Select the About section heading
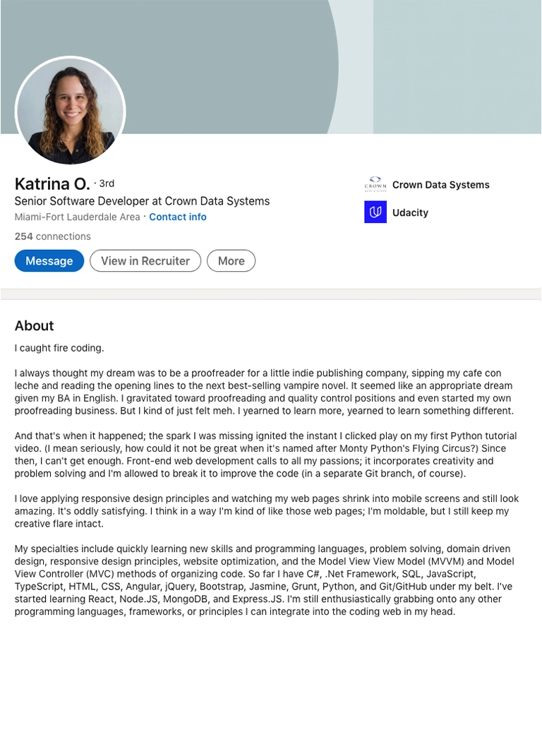Screen dimensions: 542x756 [34, 326]
